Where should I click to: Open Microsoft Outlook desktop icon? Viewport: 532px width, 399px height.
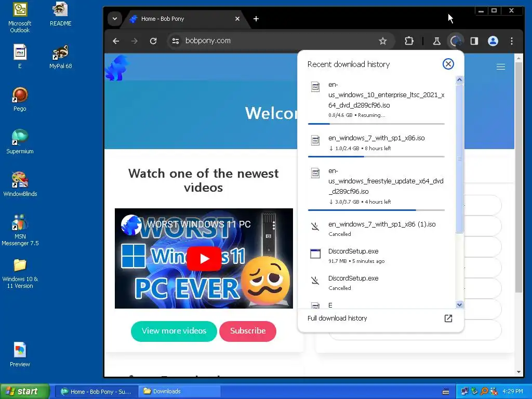coord(20,18)
